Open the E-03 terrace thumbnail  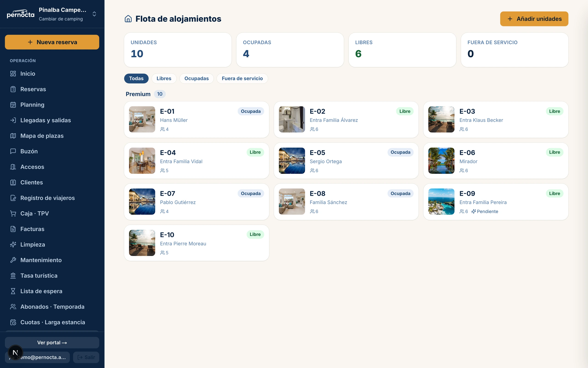pyautogui.click(x=441, y=119)
